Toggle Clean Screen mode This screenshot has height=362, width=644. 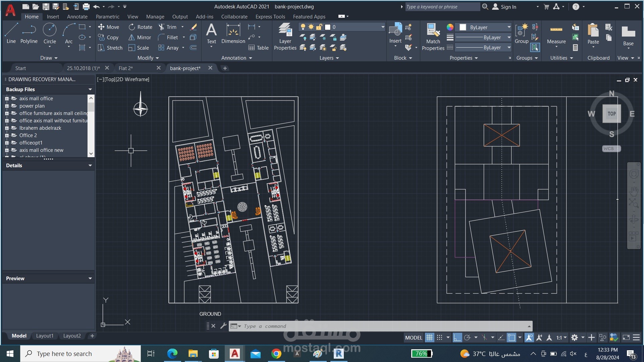point(626,338)
